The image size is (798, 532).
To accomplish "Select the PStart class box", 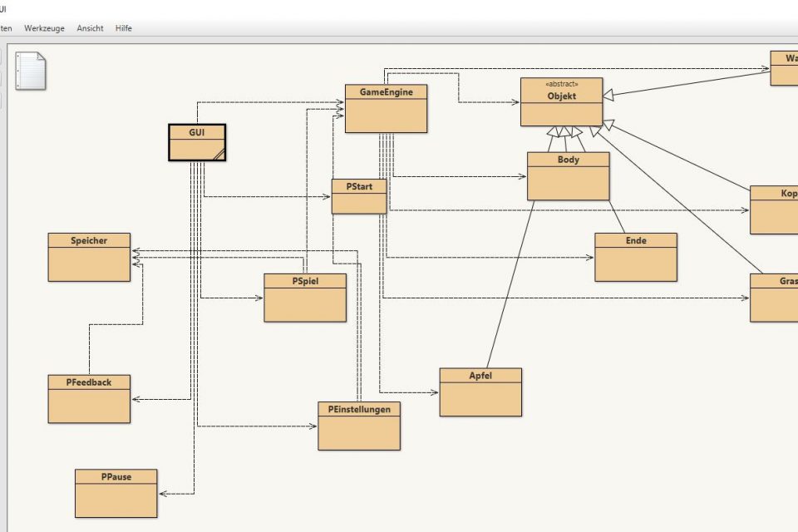I will (x=358, y=197).
